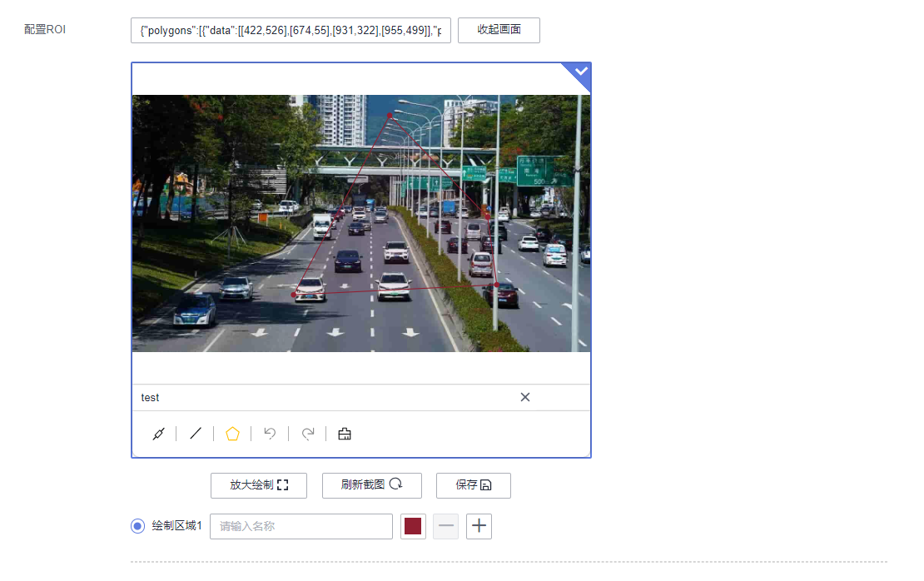
Task: Click the 配置ROI label
Action: click(45, 29)
